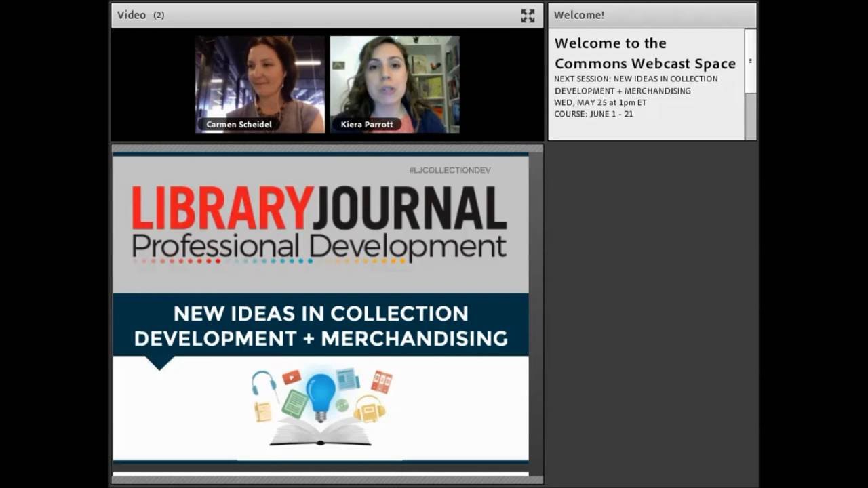Click the slide title 'New Ideas in Collection Development + Merchandising'
This screenshot has width=868, height=488.
[x=321, y=325]
